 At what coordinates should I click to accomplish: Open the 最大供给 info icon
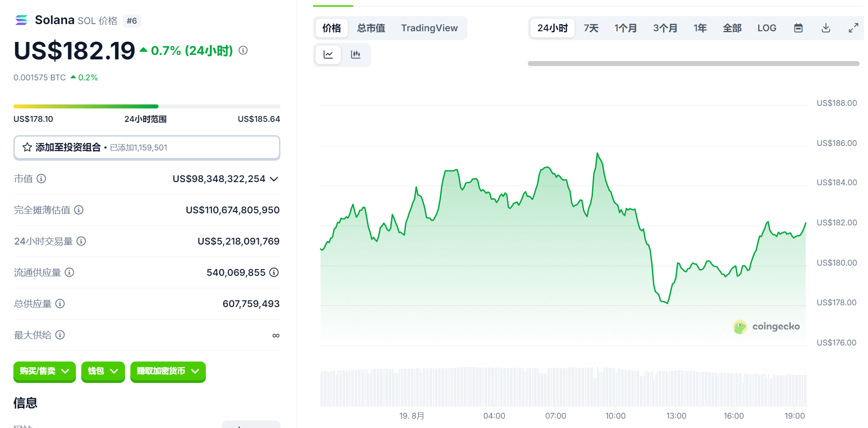click(60, 335)
